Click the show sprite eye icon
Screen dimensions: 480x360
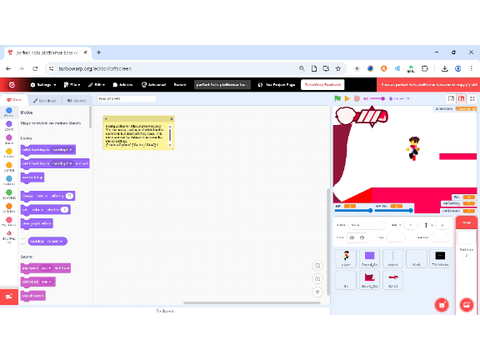point(352,238)
